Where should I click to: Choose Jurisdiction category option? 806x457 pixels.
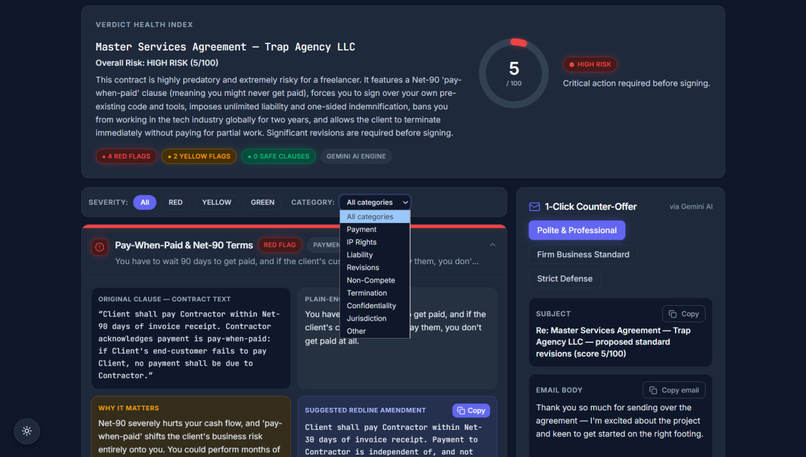coord(375,318)
